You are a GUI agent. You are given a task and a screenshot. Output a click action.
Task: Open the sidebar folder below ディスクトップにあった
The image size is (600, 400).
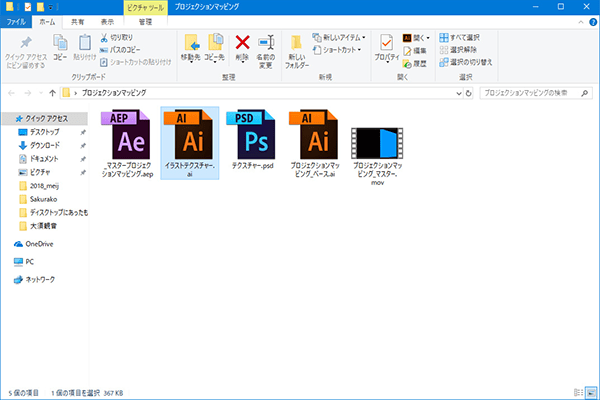[x=43, y=226]
